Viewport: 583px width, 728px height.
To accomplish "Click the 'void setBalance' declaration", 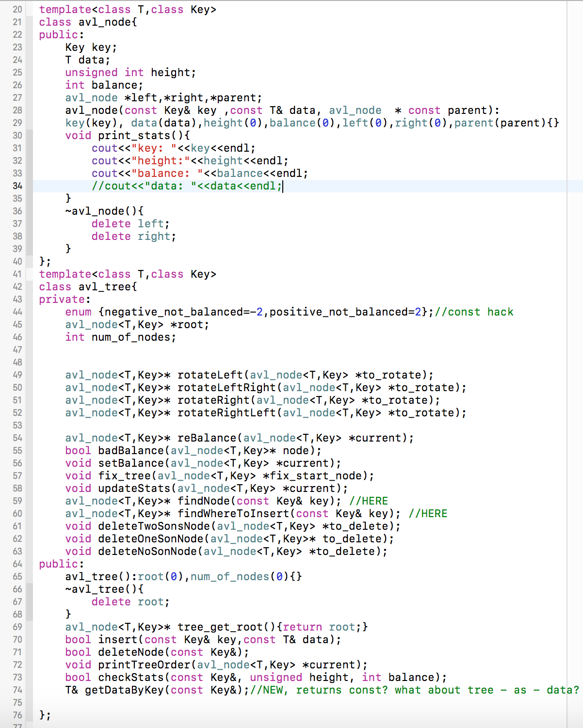I will (203, 463).
